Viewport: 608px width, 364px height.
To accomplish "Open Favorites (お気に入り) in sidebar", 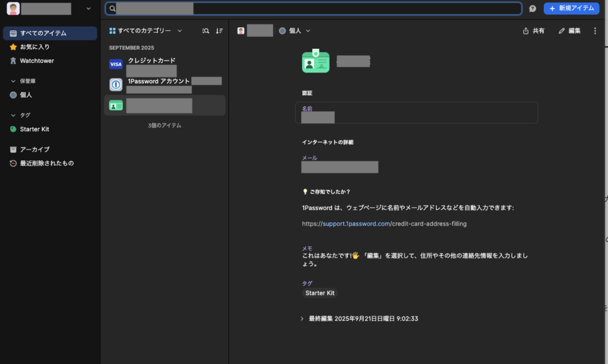I will pos(34,47).
